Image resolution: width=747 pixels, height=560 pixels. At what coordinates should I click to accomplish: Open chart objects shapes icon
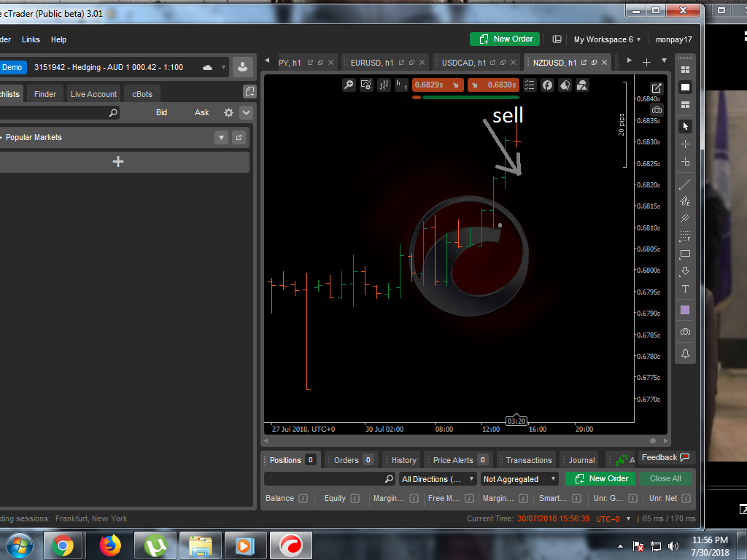[x=582, y=85]
